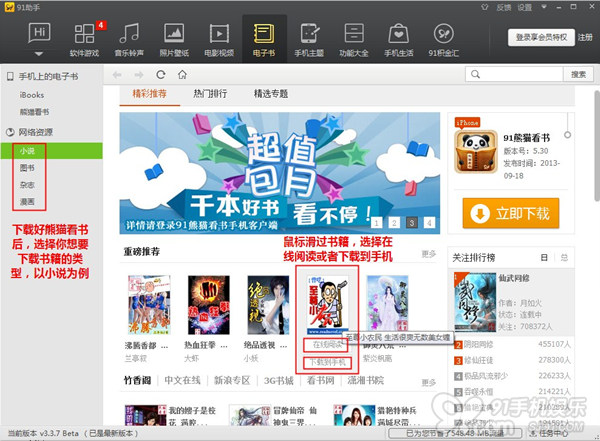
Task: Go forward with the right arrow
Action: click(x=139, y=75)
